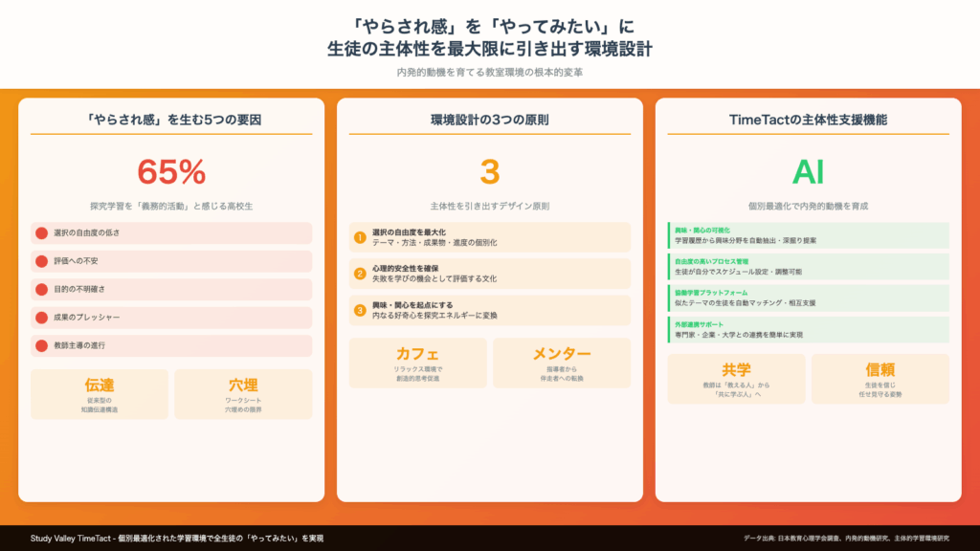Click the カフェ card
Viewport: 980px width, 551px height.
[417, 363]
